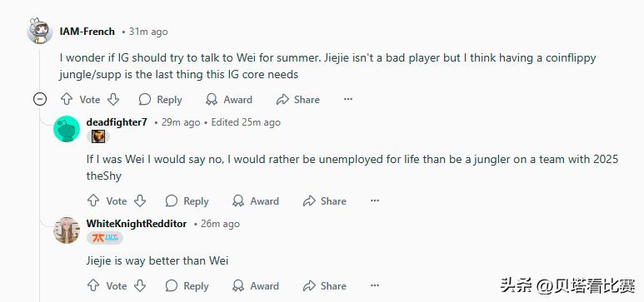
Task: Downvote deadfighter7's comment
Action: (140, 201)
